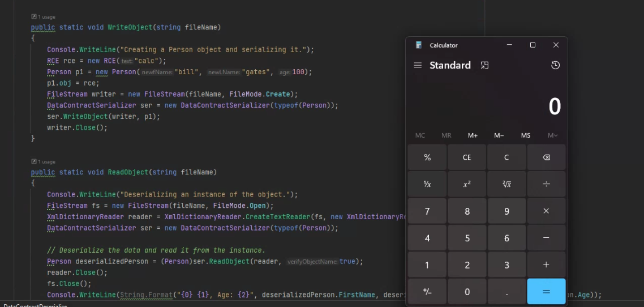Screen dimensions: 644x307
Task: Click the decimal point key
Action: coord(506,292)
